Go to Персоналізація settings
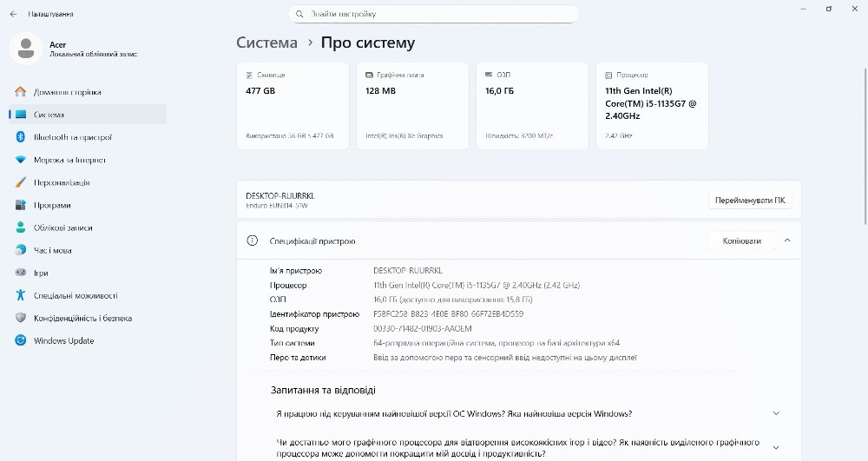The image size is (868, 461). click(88, 182)
